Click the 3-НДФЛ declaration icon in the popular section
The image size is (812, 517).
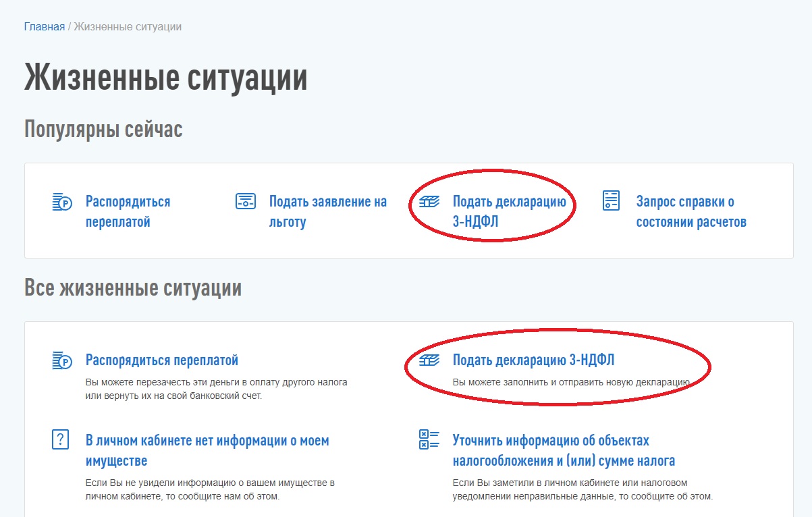[429, 202]
